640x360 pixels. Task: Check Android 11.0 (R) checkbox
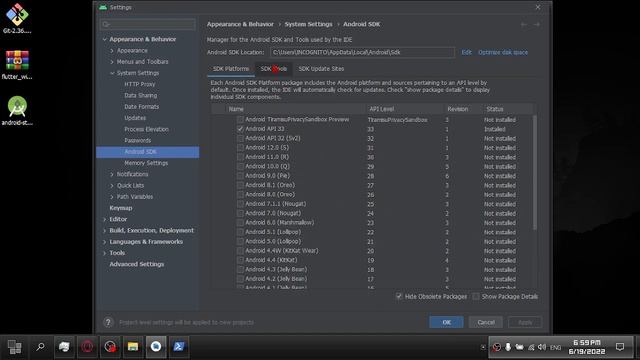240,157
